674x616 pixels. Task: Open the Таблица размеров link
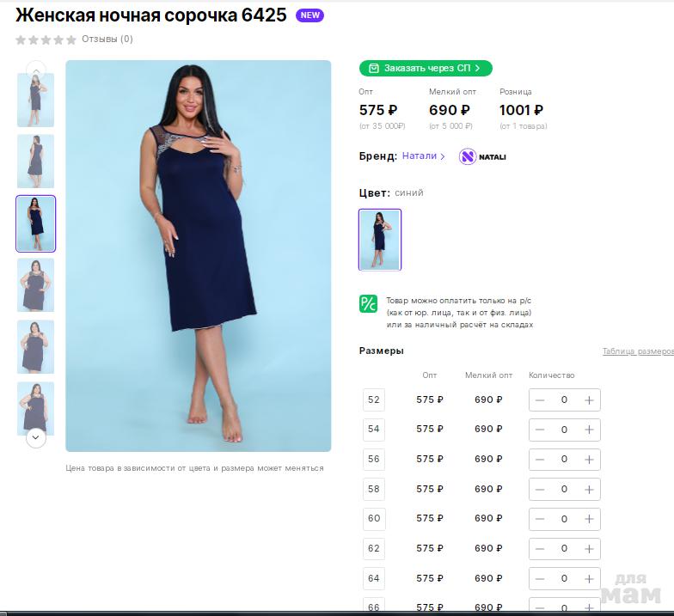(x=638, y=351)
